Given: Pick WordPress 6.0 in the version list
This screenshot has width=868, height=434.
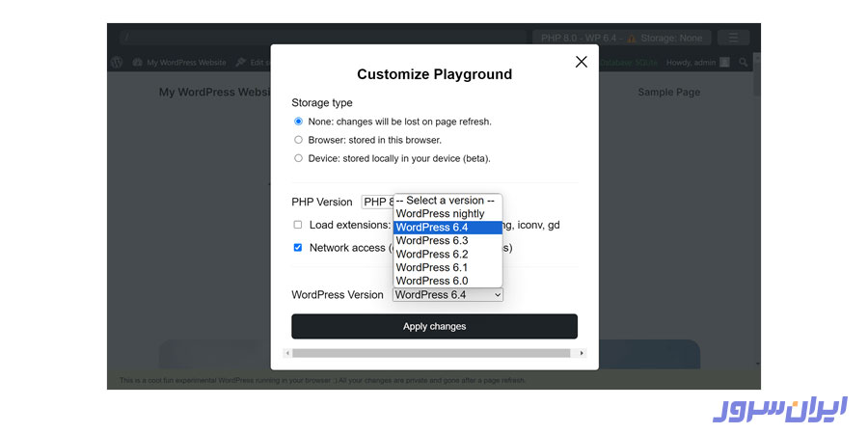Looking at the screenshot, I should click(432, 281).
